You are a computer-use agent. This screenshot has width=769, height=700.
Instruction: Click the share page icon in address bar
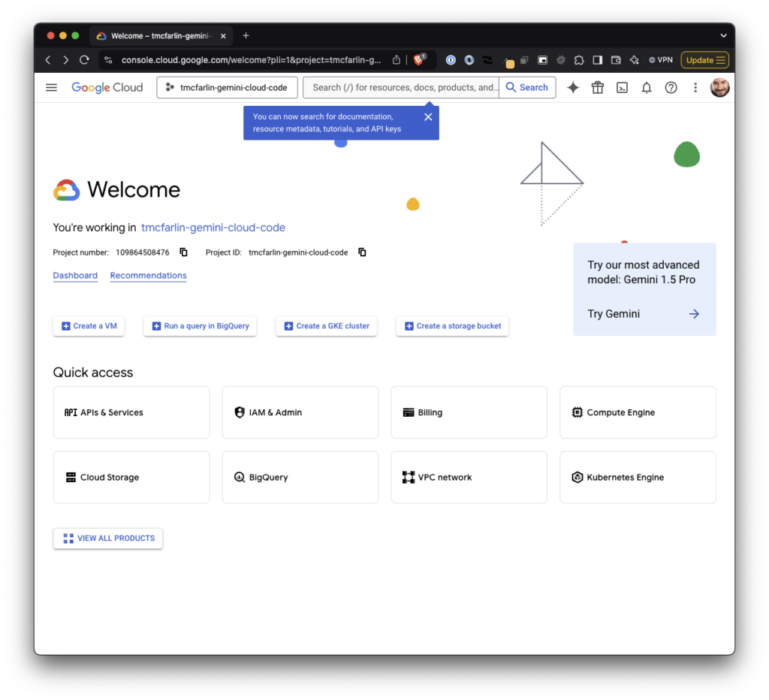click(397, 60)
